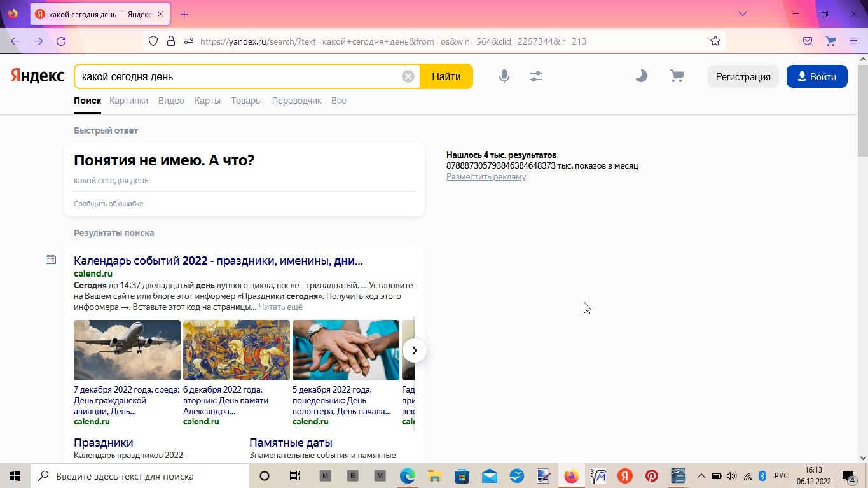Click the green calend.ru result URL
The height and width of the screenshot is (488, 868).
pyautogui.click(x=93, y=274)
